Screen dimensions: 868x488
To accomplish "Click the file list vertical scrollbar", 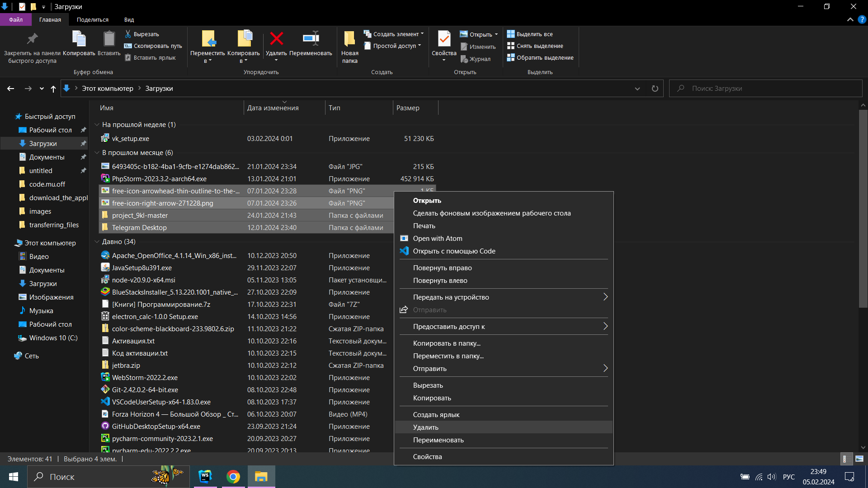I will (x=863, y=209).
